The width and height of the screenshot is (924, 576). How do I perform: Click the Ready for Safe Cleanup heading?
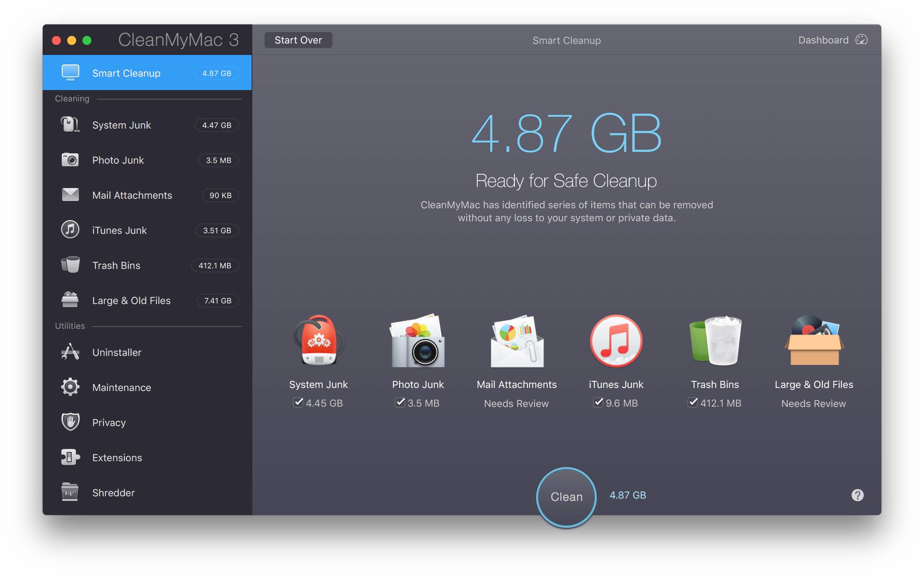click(566, 180)
